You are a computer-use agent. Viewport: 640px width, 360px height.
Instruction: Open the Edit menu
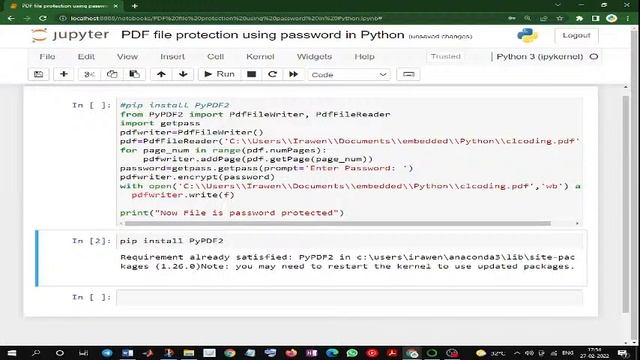pos(86,57)
